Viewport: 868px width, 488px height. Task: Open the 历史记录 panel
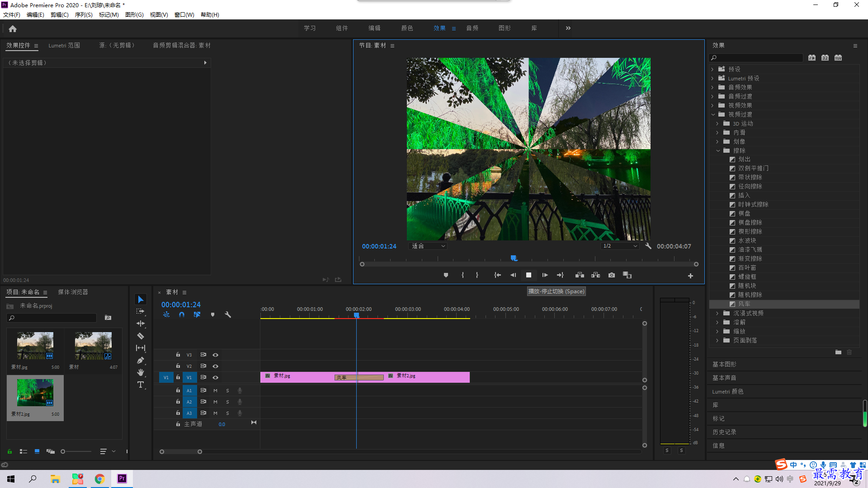click(724, 432)
